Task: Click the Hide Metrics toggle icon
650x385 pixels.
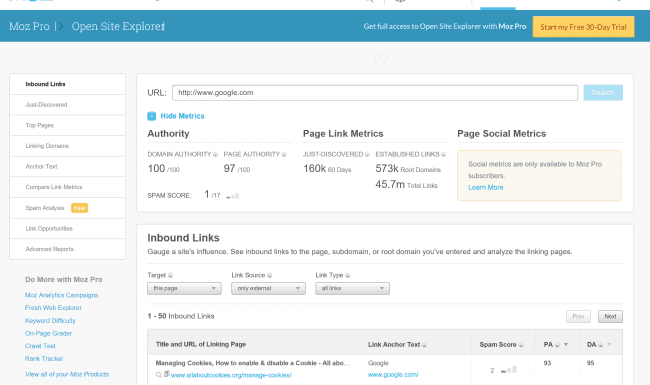Action: coord(152,116)
